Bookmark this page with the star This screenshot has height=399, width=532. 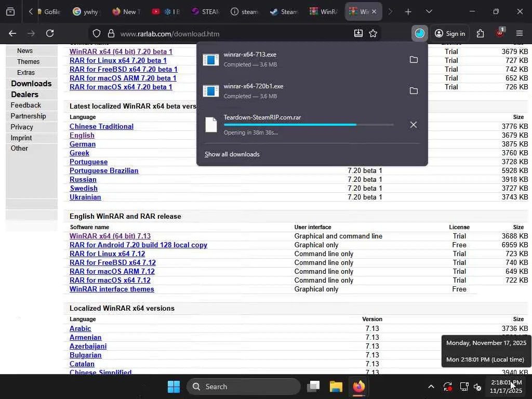(x=373, y=33)
